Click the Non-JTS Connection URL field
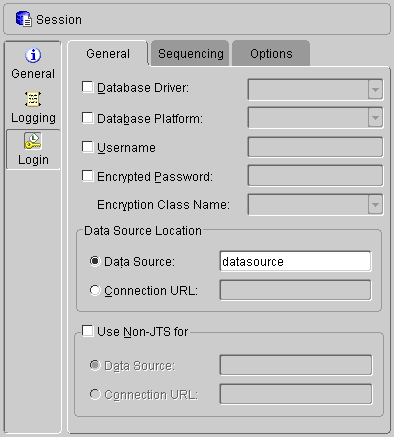 (296, 394)
